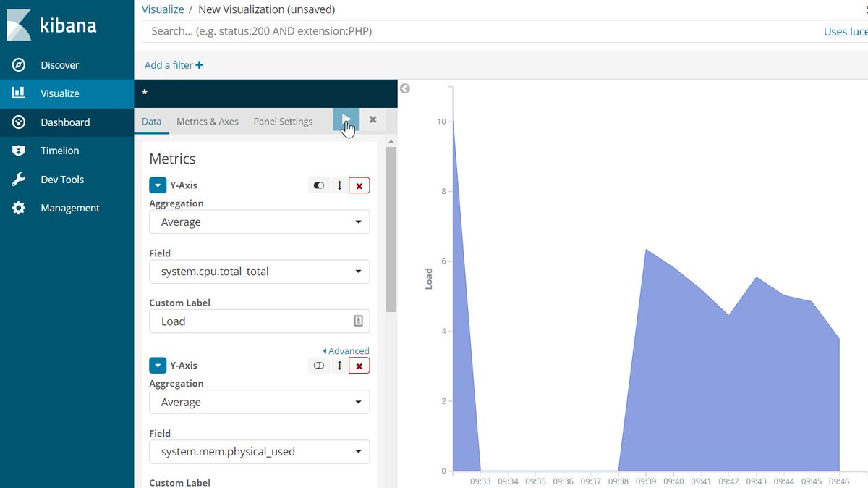Click the 09:39 time label on x-axis
Screen dimensions: 868x488
pos(645,481)
